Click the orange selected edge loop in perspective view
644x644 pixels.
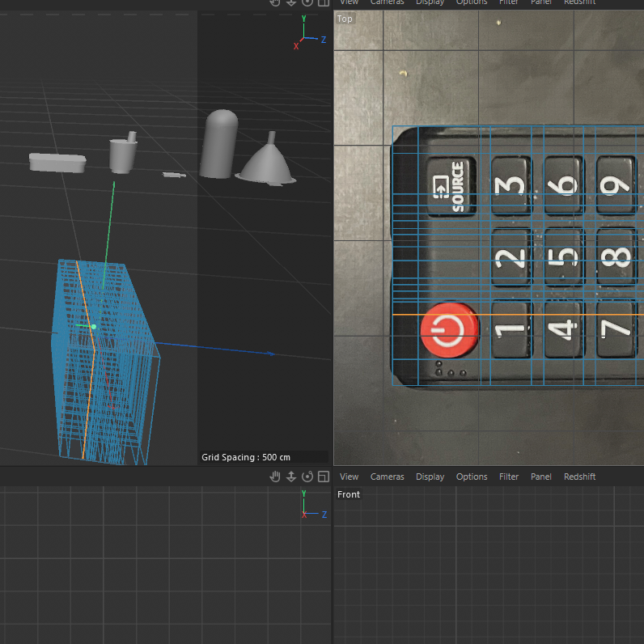tap(89, 358)
